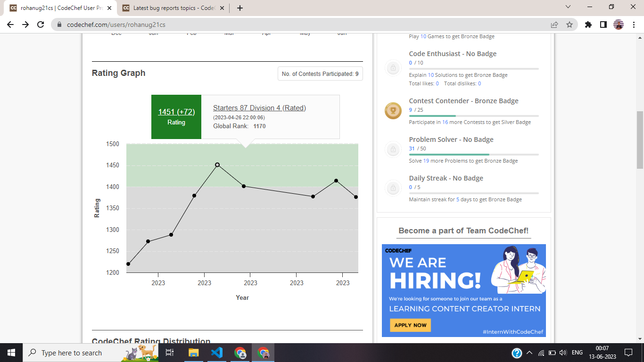Viewport: 644px width, 362px height.
Task: Bookmark this page with the star icon
Action: coord(570,25)
